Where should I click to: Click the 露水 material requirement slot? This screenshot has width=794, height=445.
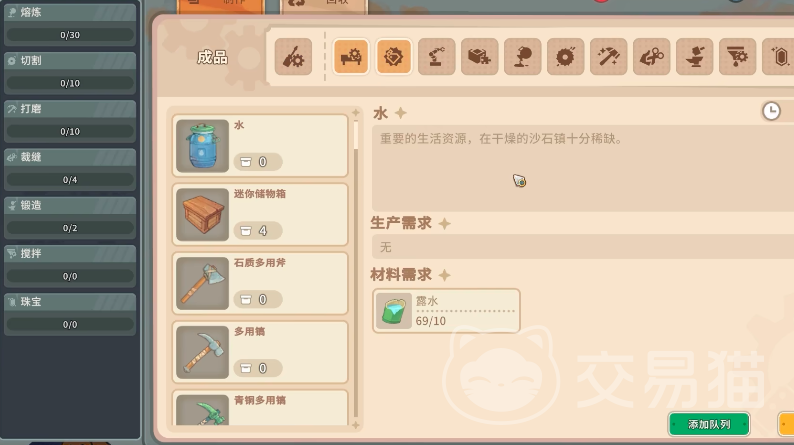pyautogui.click(x=446, y=311)
